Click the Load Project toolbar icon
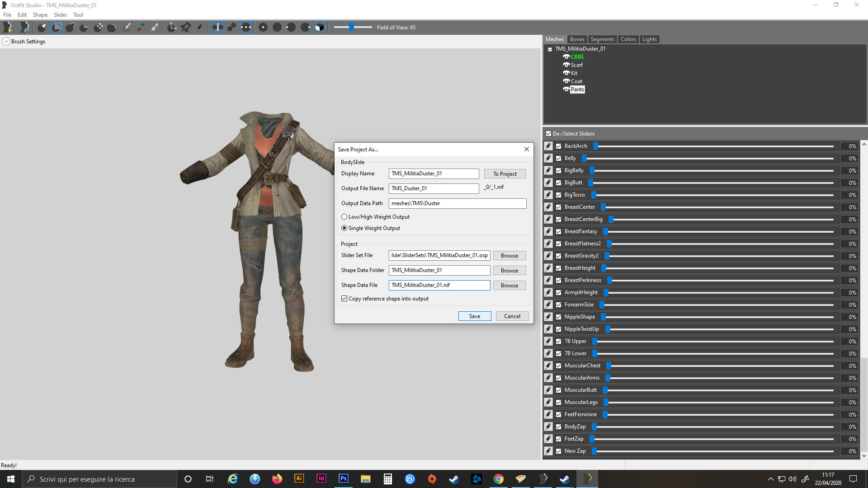 24,27
